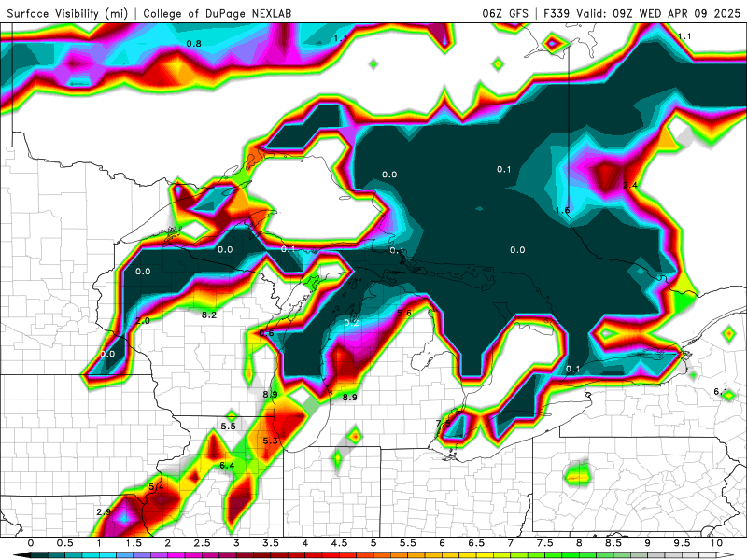Click the "College of DuPage NEXLAB" label
This screenshot has height=560, width=747.
pyautogui.click(x=218, y=13)
